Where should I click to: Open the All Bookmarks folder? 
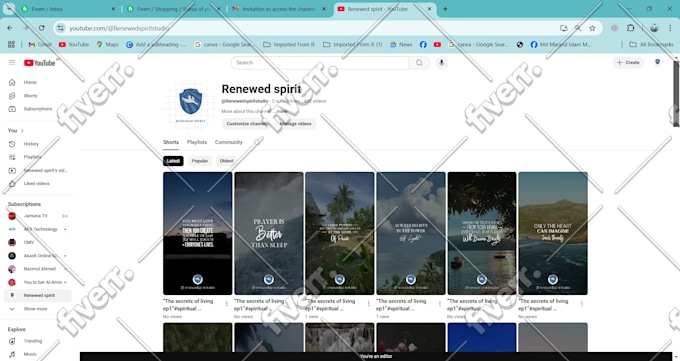651,44
